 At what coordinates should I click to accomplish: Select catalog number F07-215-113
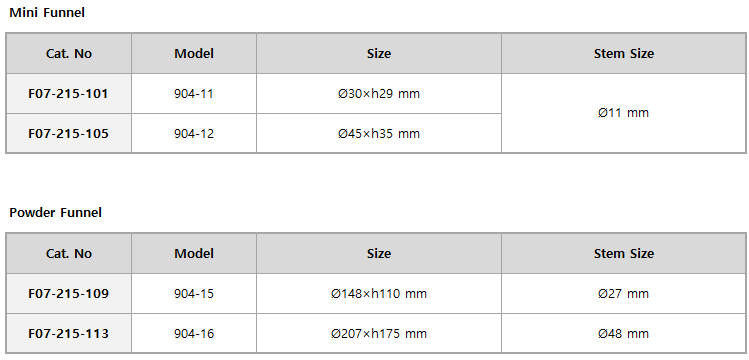click(69, 333)
